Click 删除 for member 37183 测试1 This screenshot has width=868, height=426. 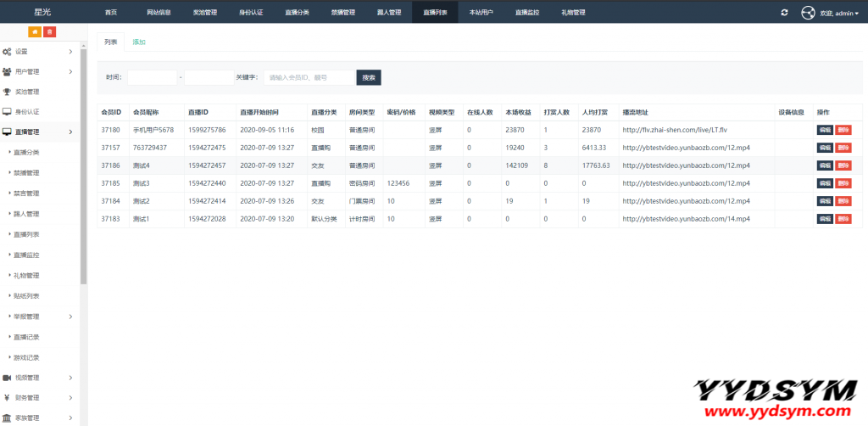(843, 219)
